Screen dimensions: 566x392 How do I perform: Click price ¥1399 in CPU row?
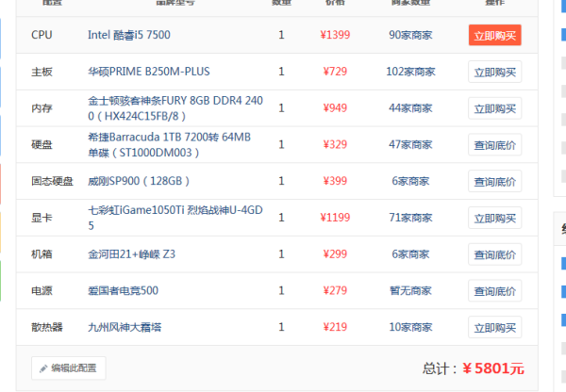click(x=335, y=35)
